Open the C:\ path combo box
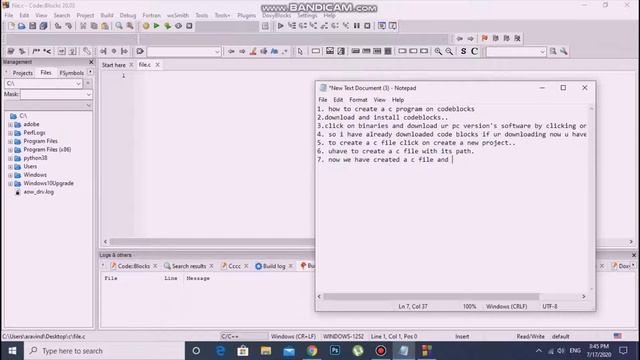This screenshot has height=360, width=640. (x=43, y=83)
